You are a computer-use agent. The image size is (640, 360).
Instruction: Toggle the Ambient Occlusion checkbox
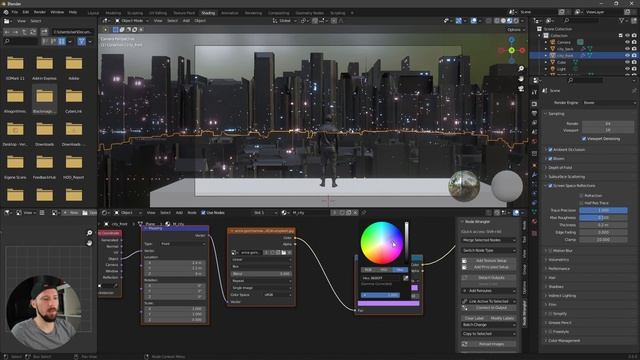(x=550, y=149)
